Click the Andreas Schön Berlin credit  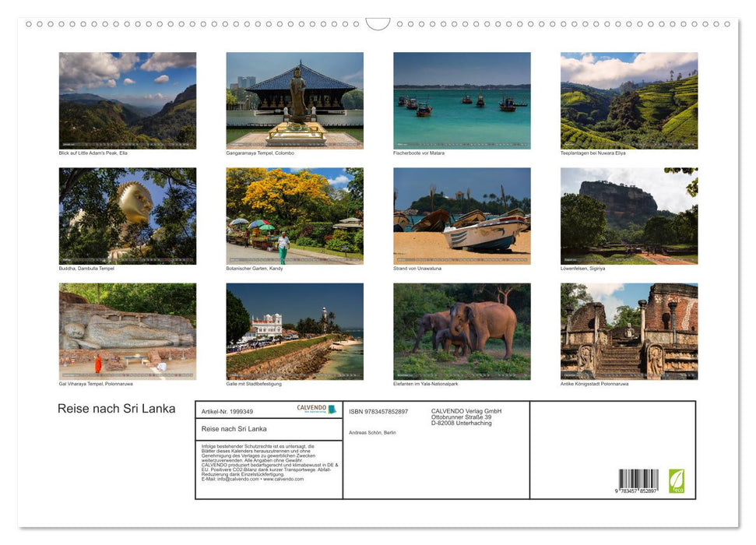[372, 432]
